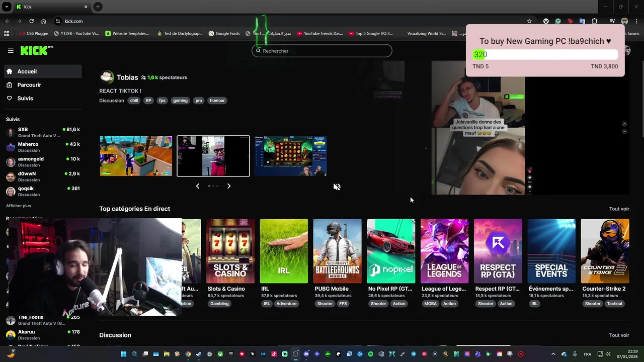This screenshot has height=362, width=644.
Task: Open Tout voir for Discussion section
Action: 619,335
